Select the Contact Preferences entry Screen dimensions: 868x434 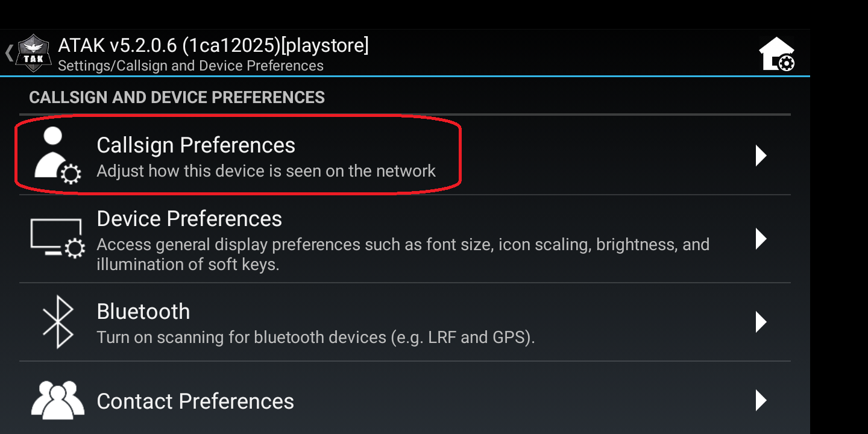[x=195, y=401]
